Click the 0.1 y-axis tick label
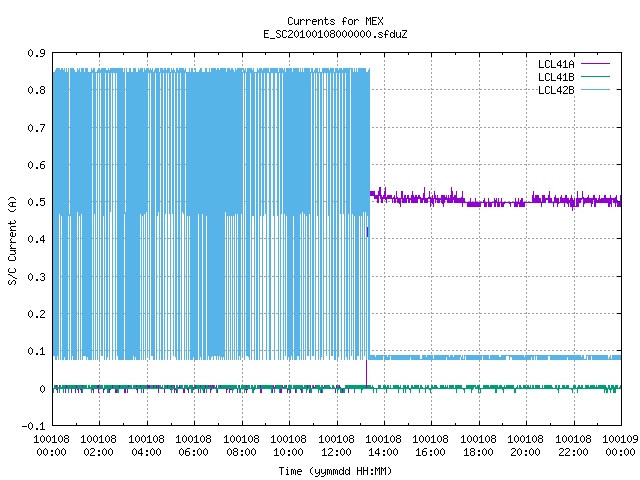The height and width of the screenshot is (480, 640). click(x=37, y=351)
